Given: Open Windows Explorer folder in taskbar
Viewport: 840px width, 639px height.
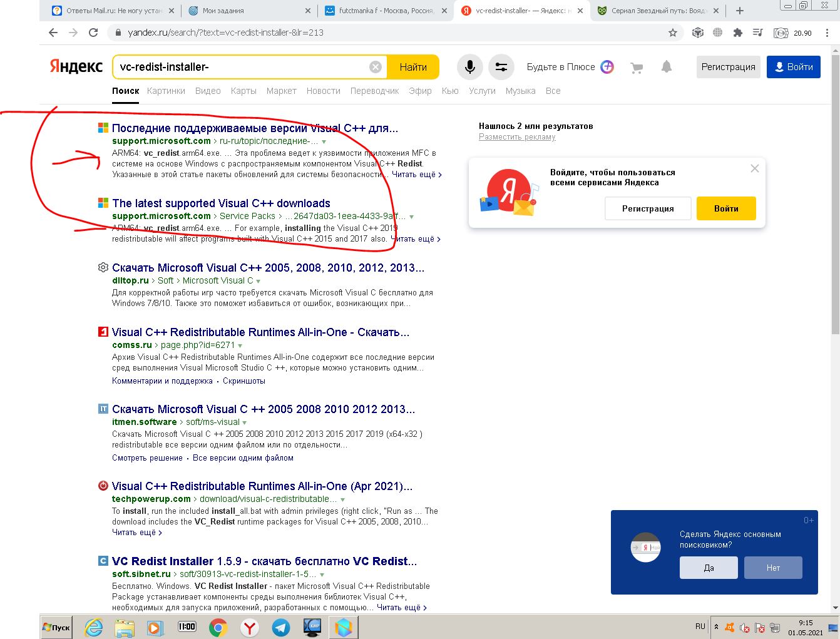Looking at the screenshot, I should 125,627.
